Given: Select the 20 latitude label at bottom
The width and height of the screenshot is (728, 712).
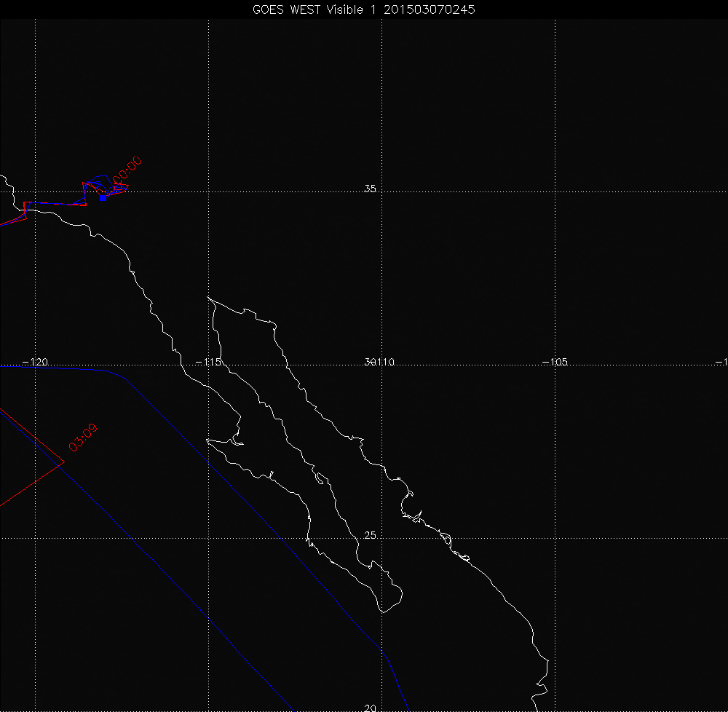Looking at the screenshot, I should 370,708.
